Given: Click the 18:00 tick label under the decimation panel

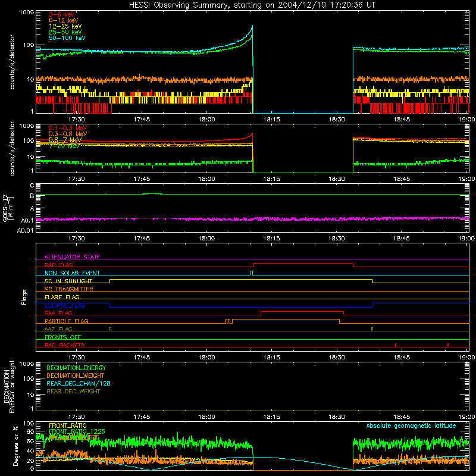Looking at the screenshot, I should [206, 416].
